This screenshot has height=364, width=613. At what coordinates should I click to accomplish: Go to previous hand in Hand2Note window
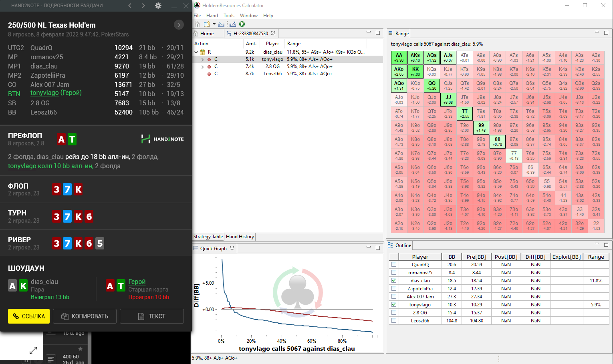pos(130,6)
